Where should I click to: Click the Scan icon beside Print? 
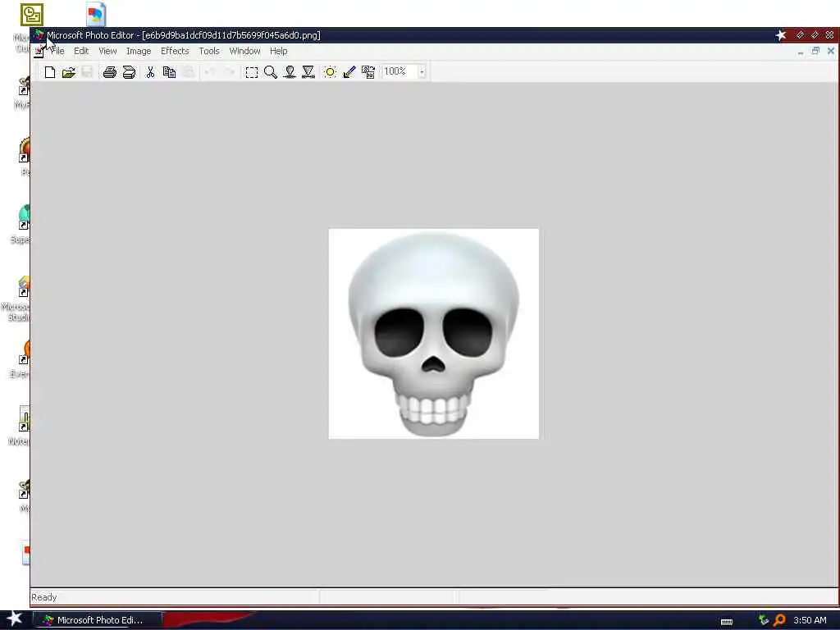(x=129, y=72)
